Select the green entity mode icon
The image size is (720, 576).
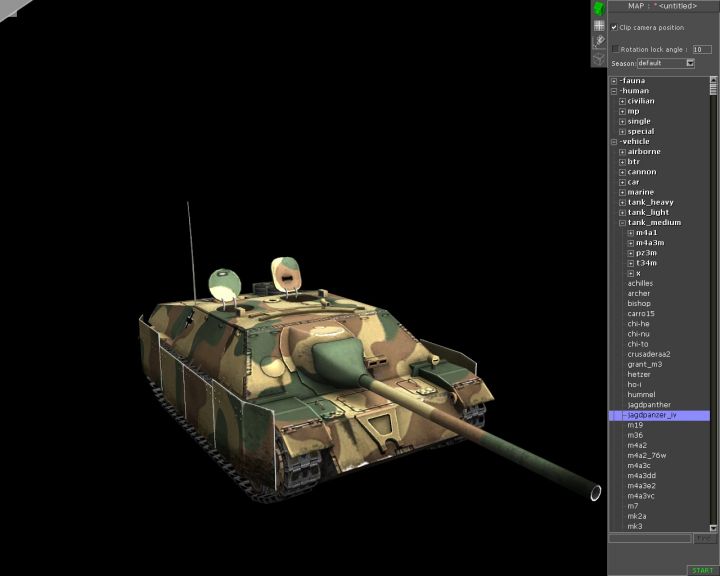599,8
